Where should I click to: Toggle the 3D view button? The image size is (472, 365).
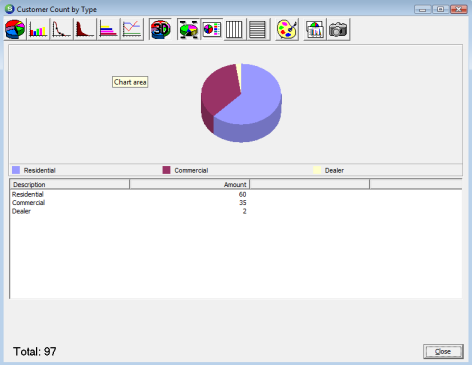[160, 29]
